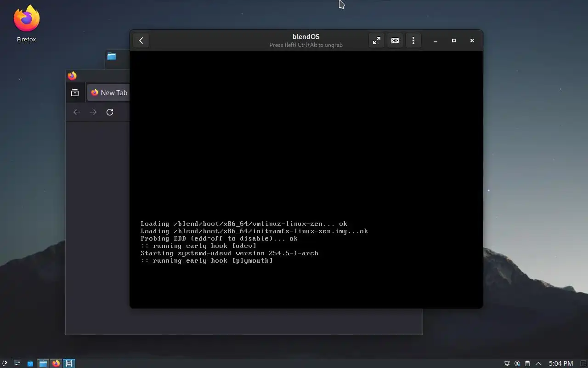Select the New Tab tab in Firefox
Screen dimensions: 588x368
click(x=108, y=93)
